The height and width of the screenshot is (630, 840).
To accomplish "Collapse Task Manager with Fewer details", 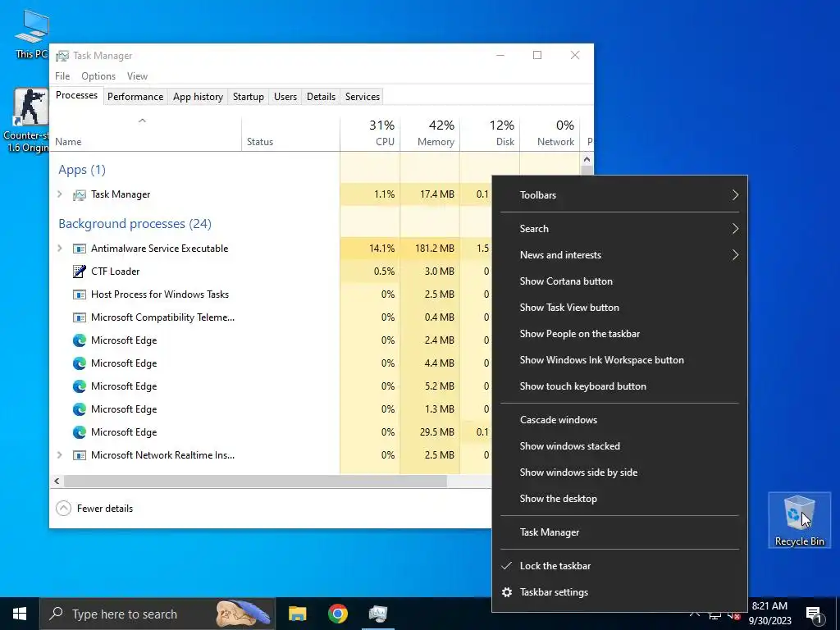I will pos(95,509).
